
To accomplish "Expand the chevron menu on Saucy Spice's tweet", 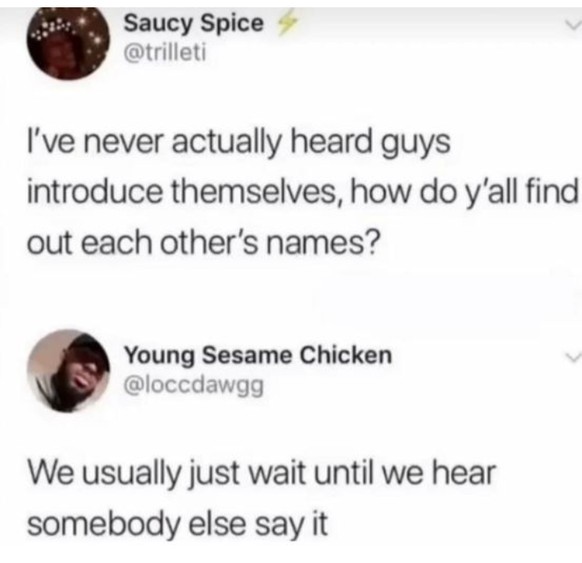I will [573, 26].
